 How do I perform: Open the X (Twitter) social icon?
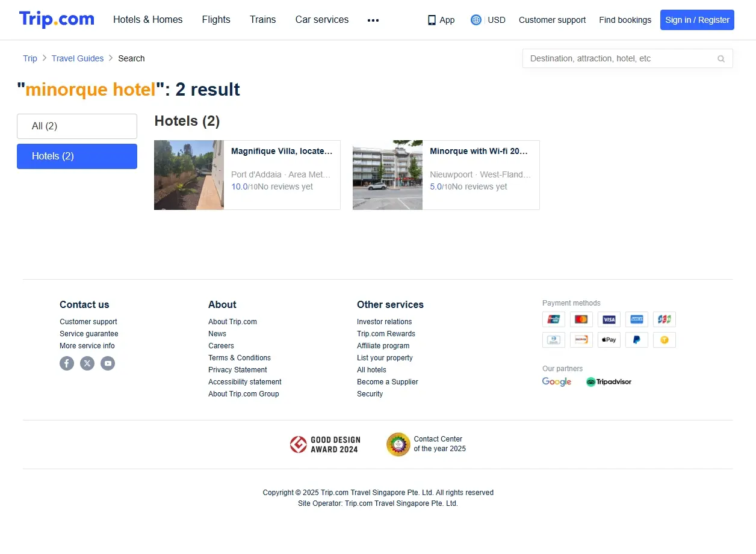point(87,363)
